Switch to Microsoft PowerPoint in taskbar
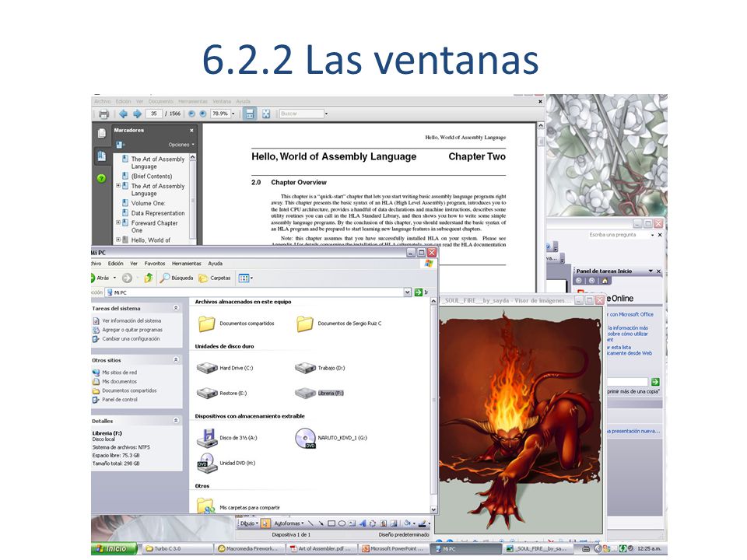 point(395,548)
